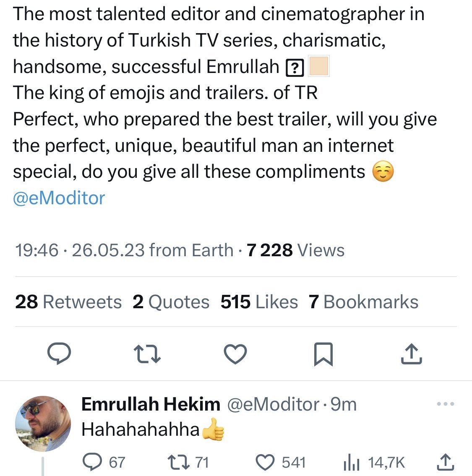Like the main tweet with heart icon
Image resolution: width=472 pixels, height=476 pixels.
[x=235, y=354]
